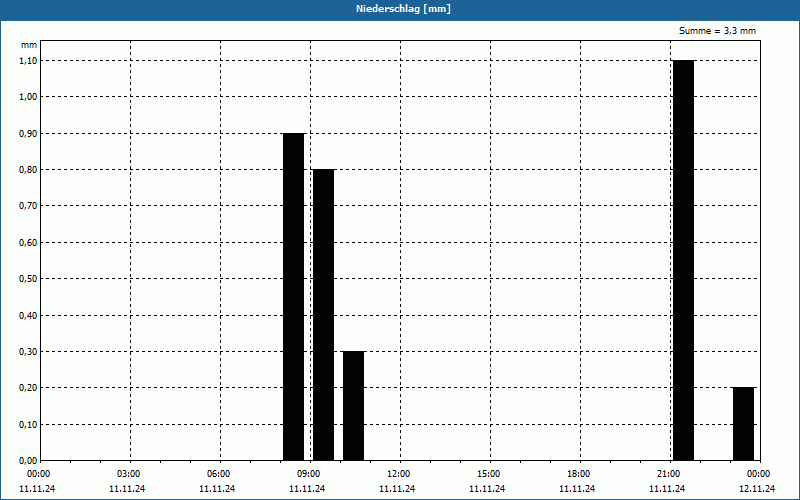Click the "0,90" y-axis value
The height and width of the screenshot is (500, 800).
[28, 133]
